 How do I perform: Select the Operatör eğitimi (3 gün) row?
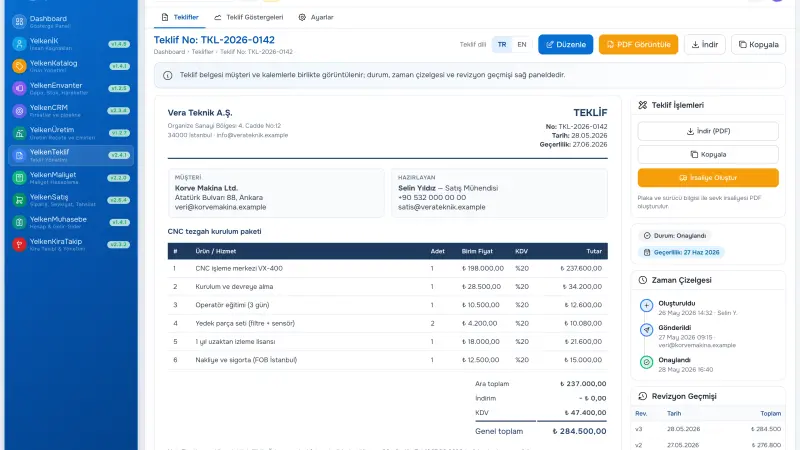click(387, 305)
